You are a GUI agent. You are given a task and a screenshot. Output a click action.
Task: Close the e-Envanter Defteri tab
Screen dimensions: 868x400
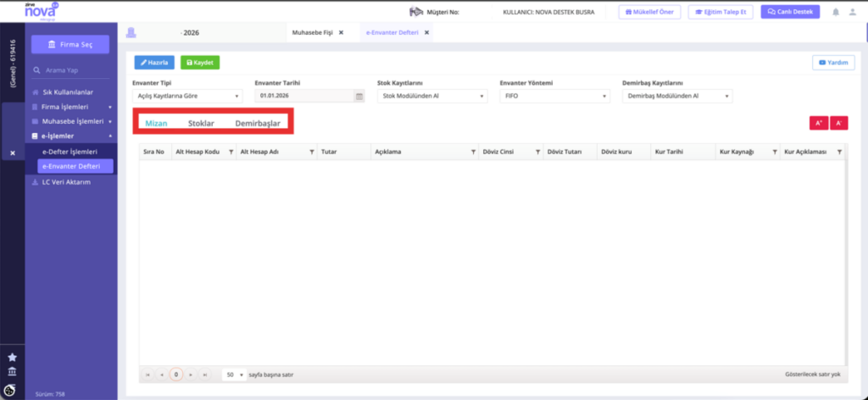point(426,33)
